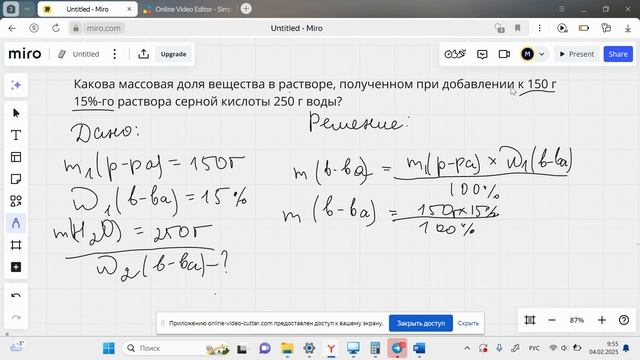The image size is (640, 360).
Task: Start video call camera icon
Action: coord(504,54)
